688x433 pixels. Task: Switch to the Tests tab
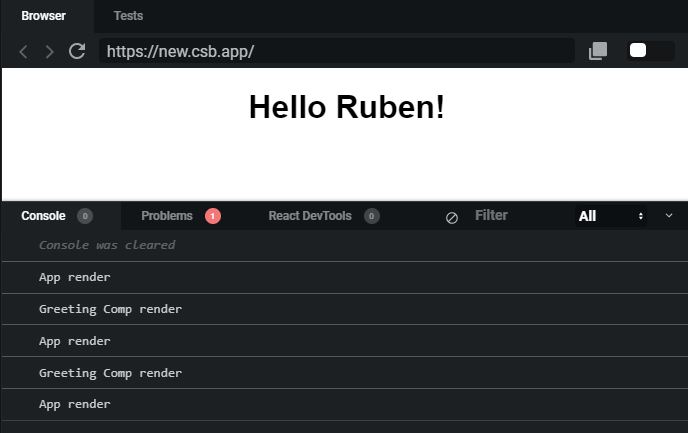coord(128,16)
